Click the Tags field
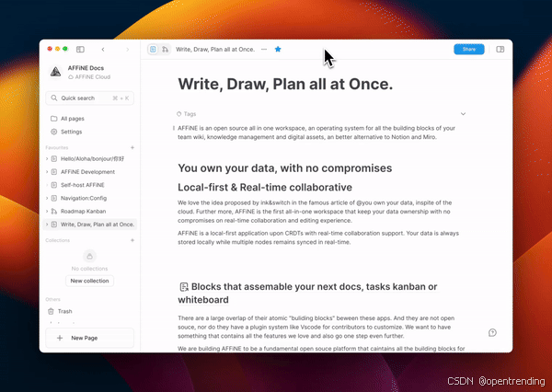This screenshot has width=552, height=392. tap(187, 114)
